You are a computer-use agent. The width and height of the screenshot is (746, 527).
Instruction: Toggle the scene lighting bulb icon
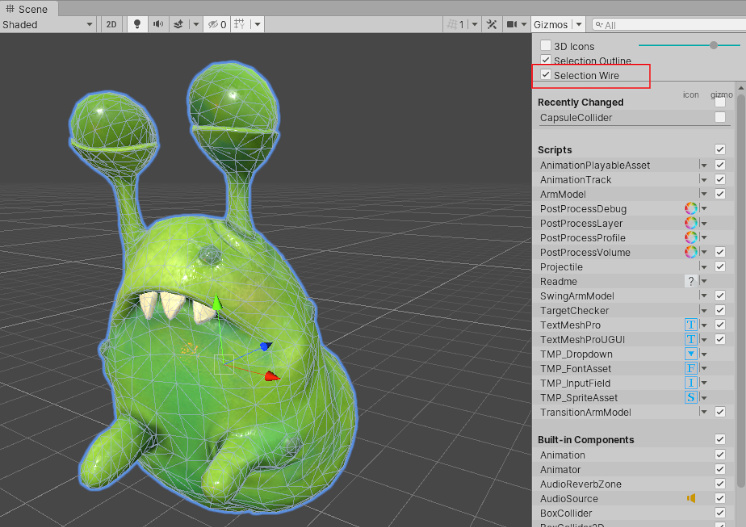tap(138, 24)
